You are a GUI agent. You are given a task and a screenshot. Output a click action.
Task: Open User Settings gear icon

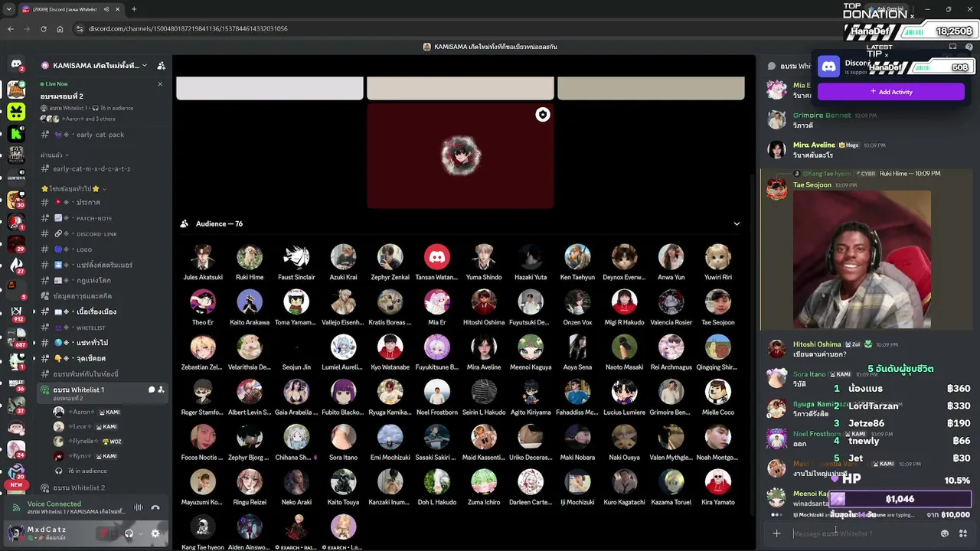(155, 533)
